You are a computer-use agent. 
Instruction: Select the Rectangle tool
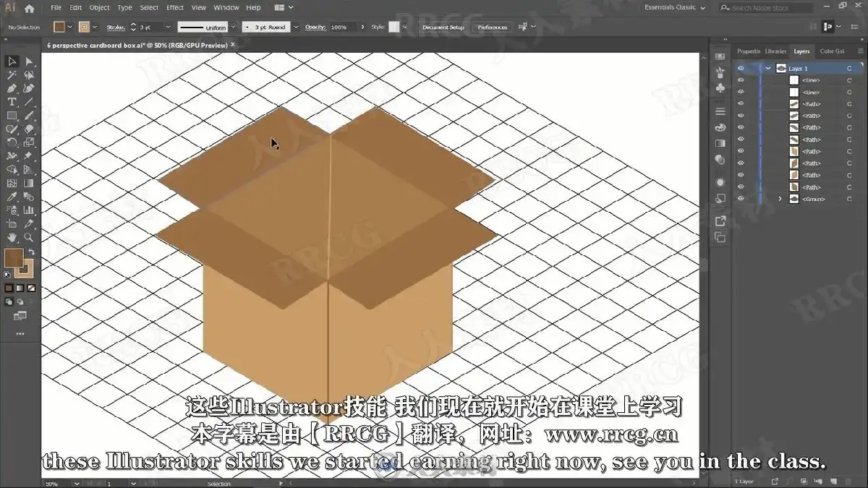point(12,116)
